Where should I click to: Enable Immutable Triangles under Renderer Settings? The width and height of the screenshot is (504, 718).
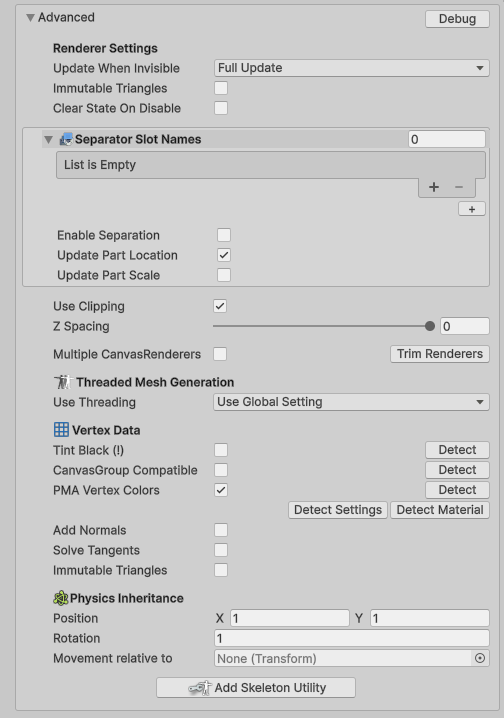click(x=221, y=88)
